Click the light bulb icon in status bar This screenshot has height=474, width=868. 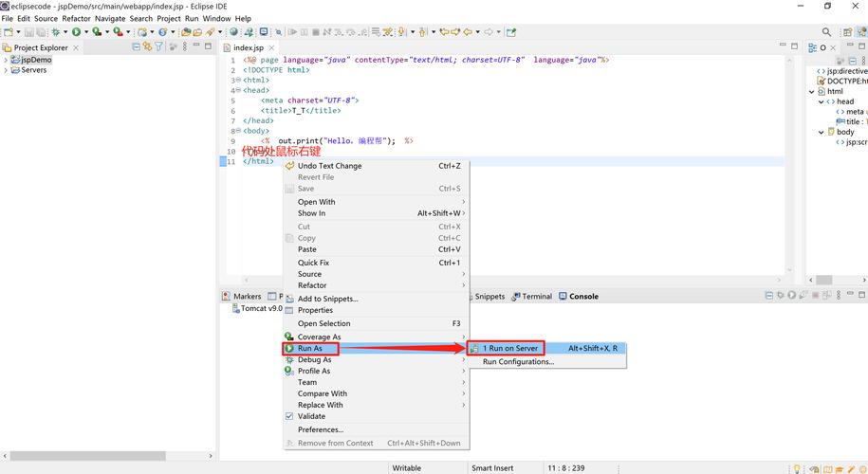click(798, 469)
